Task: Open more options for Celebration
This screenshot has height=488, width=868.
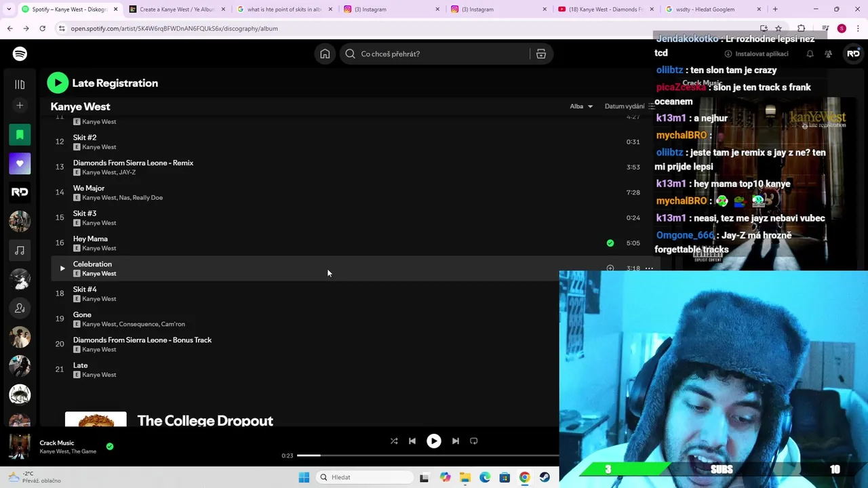Action: point(649,268)
